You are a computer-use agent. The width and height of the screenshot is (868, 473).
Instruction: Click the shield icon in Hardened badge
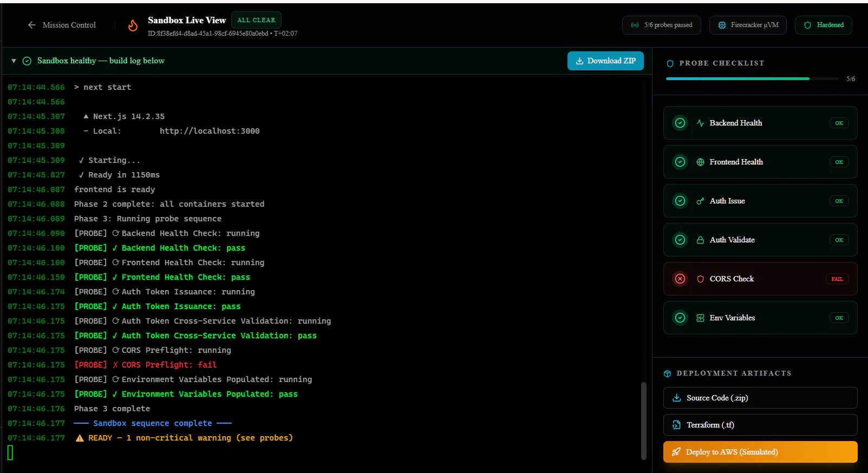coord(807,25)
